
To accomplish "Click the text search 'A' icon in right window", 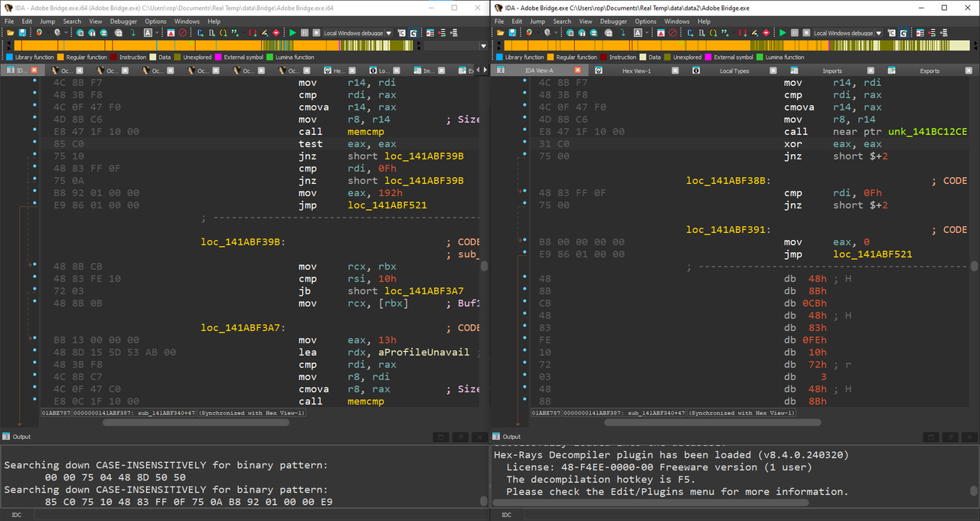I will [638, 33].
